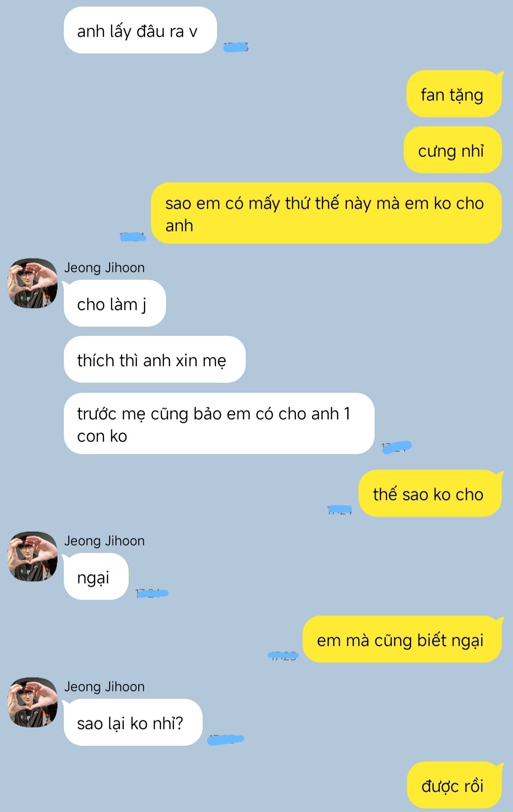Tap the 'được rồi' yellow message
Screen dimensions: 513x812
point(455,785)
